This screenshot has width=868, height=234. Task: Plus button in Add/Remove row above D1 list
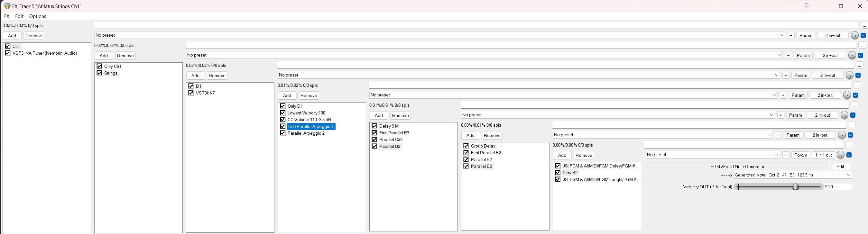point(786,76)
